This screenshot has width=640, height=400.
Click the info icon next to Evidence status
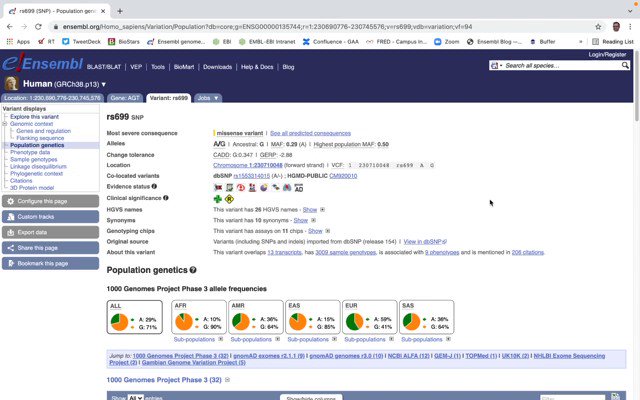tap(154, 186)
